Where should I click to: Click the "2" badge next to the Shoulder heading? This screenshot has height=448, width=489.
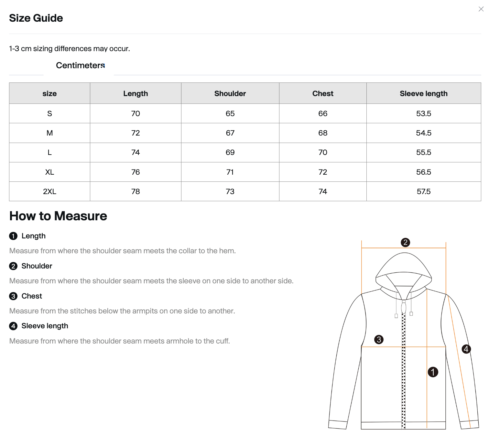click(13, 266)
